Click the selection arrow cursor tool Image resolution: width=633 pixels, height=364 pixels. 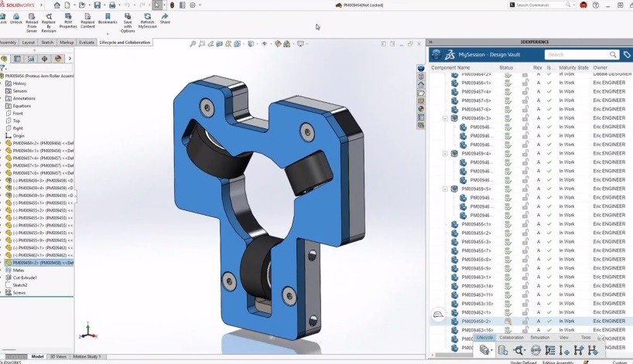(157, 5)
